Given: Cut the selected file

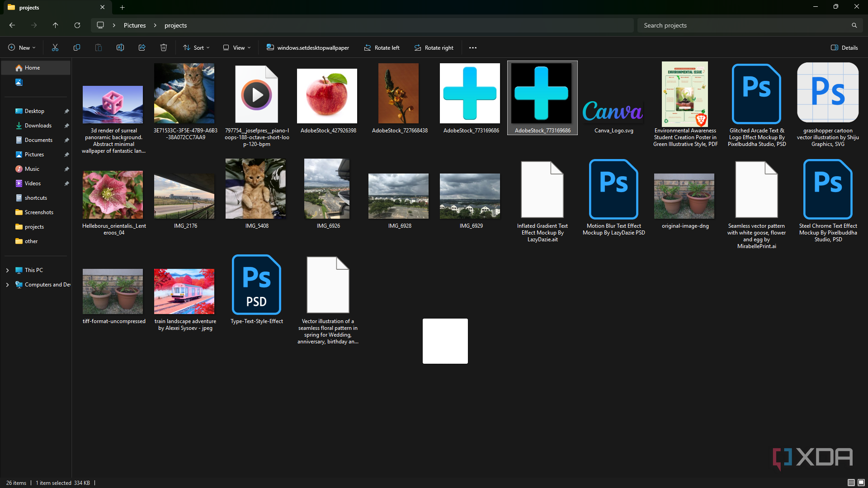Looking at the screenshot, I should pos(55,47).
